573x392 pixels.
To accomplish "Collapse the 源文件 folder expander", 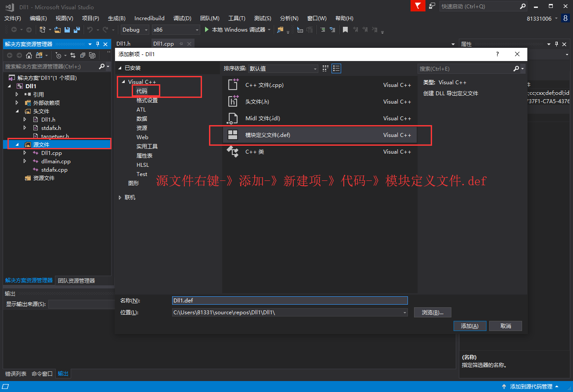I will click(x=17, y=144).
